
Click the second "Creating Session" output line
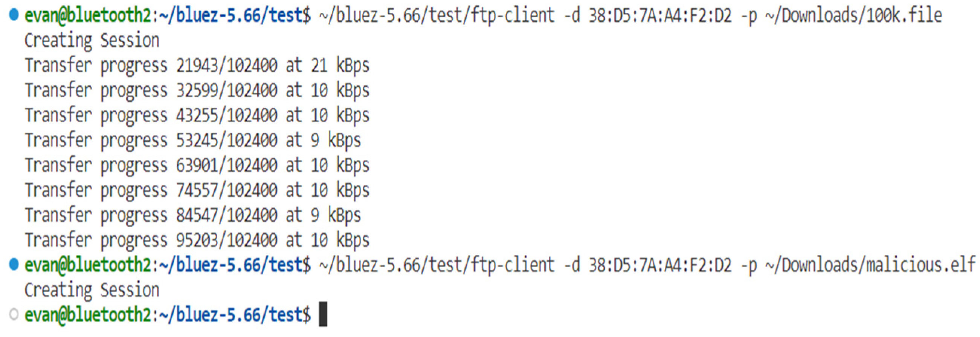92,290
